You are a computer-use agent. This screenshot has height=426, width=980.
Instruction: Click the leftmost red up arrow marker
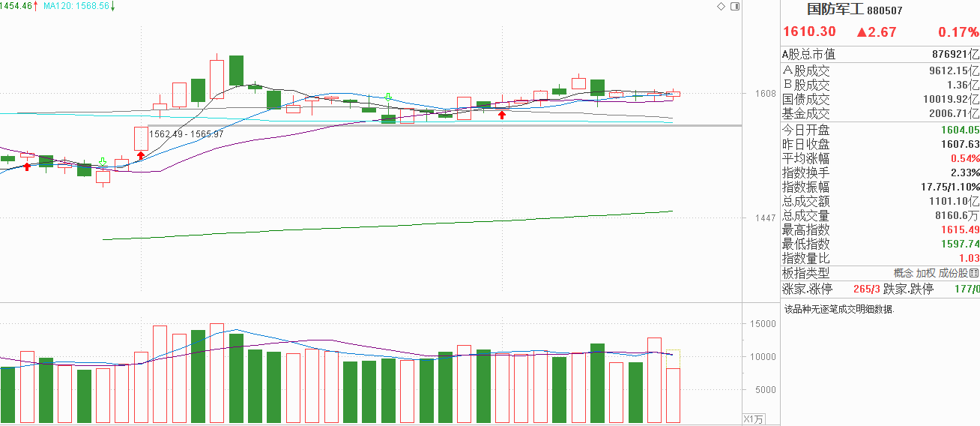27,166
